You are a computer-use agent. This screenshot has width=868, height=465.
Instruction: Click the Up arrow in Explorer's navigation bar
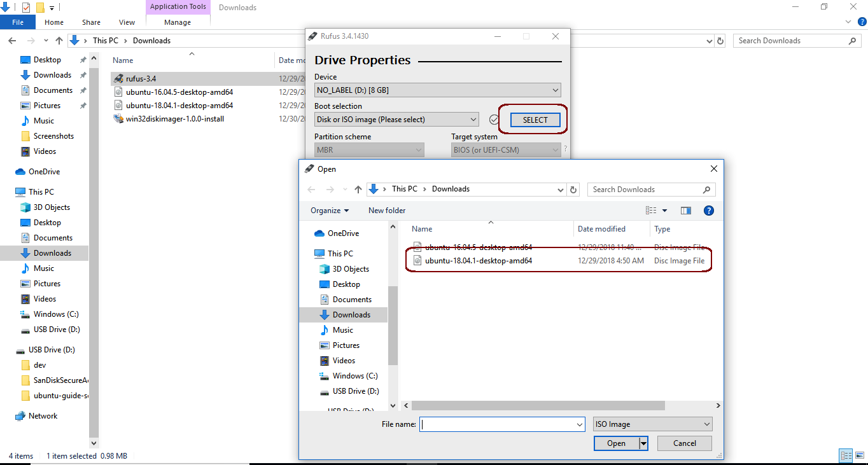click(59, 41)
